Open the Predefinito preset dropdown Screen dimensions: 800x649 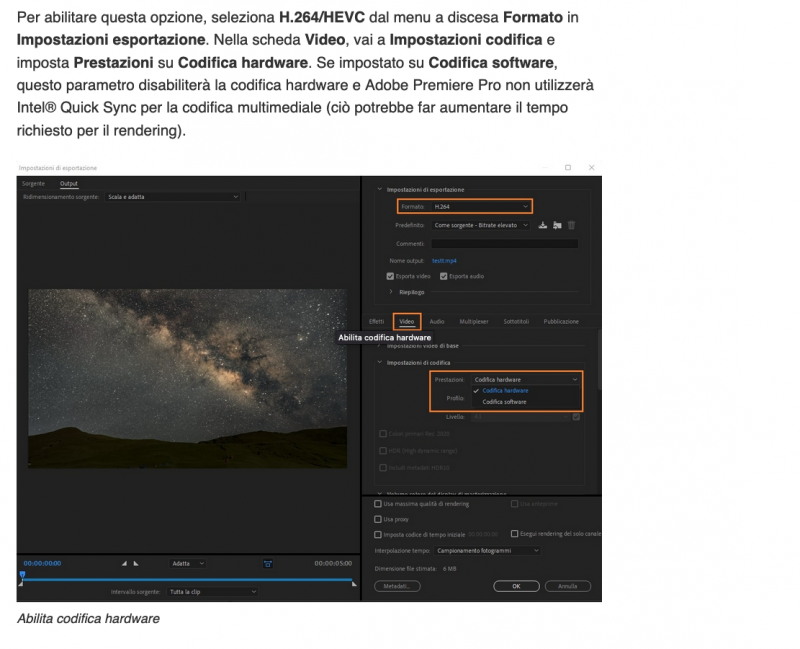(x=482, y=225)
